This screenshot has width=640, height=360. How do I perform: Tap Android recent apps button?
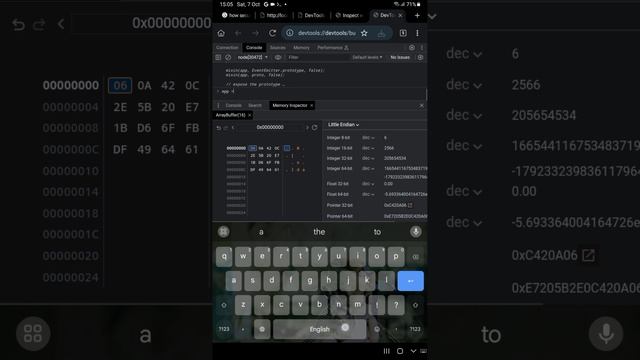pos(386,351)
